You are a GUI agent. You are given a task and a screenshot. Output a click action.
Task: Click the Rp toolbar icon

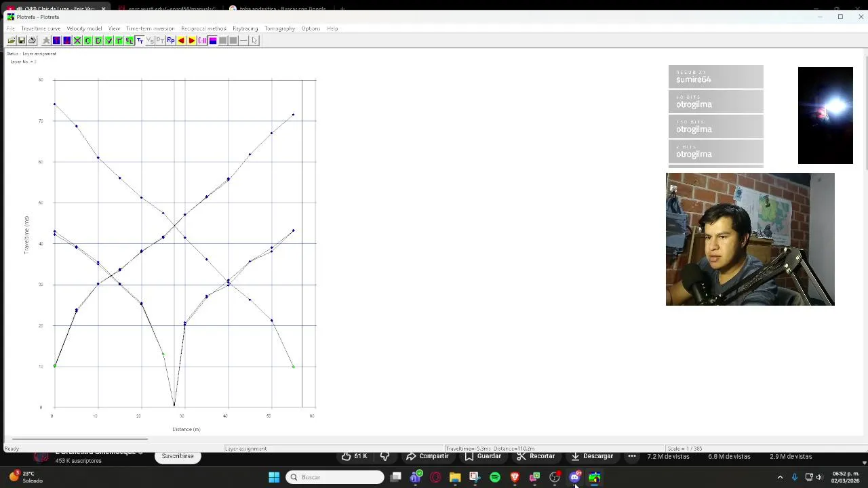(x=171, y=41)
